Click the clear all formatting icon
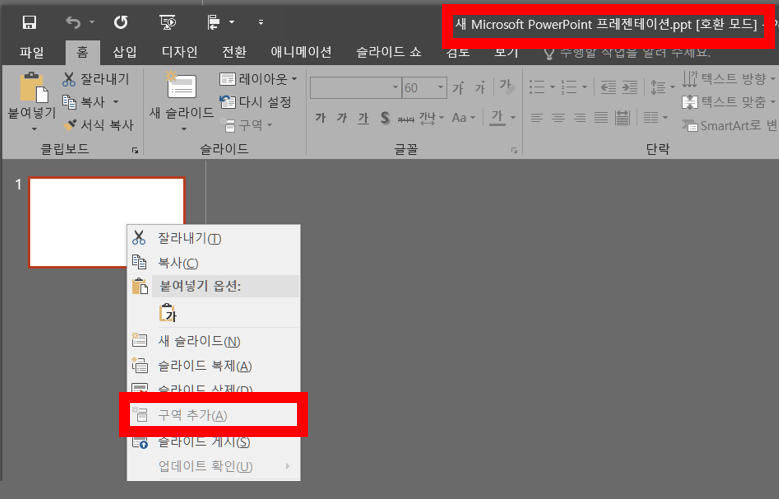Screen dimensions: 779x499 click(507, 87)
